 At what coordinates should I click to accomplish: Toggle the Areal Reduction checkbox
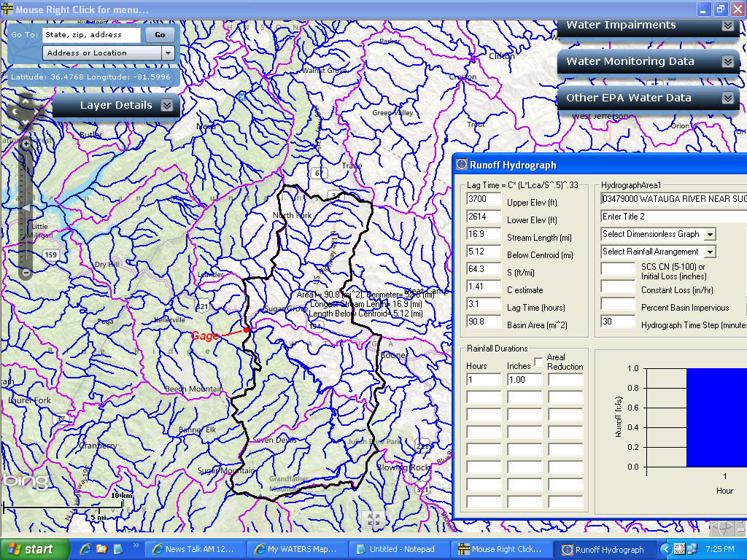point(539,362)
